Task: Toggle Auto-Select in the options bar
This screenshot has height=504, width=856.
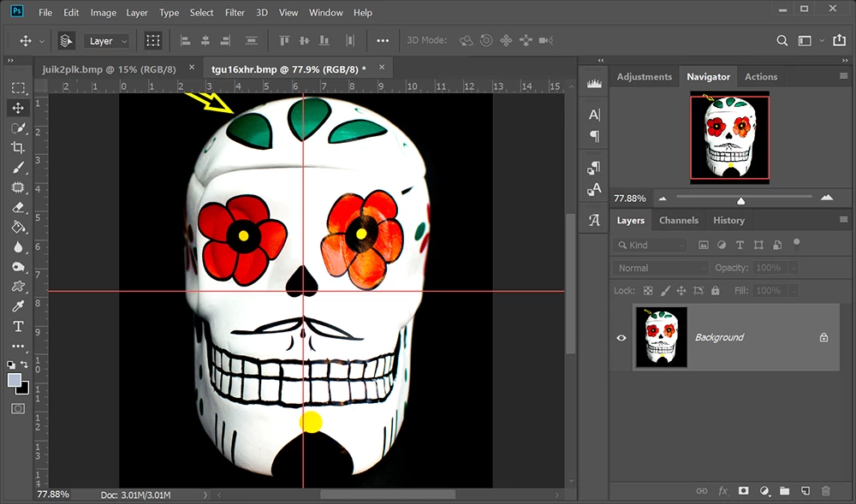Action: pos(67,41)
